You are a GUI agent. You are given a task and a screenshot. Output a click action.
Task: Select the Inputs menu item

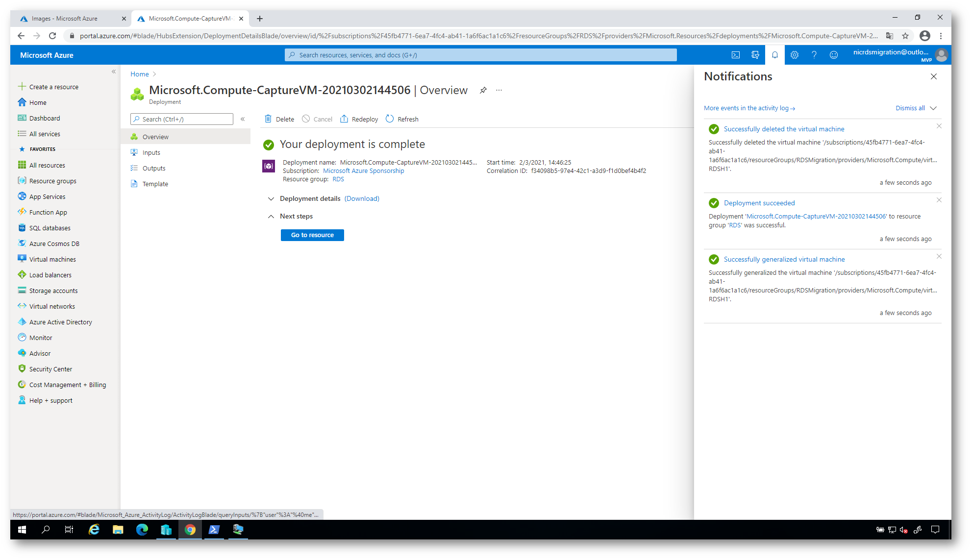point(186,152)
